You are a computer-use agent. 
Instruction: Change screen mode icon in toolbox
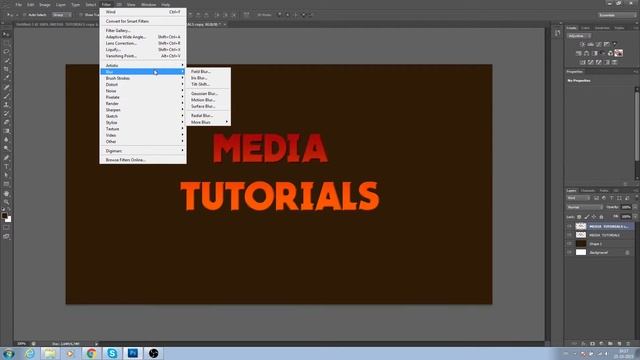pyautogui.click(x=6, y=236)
